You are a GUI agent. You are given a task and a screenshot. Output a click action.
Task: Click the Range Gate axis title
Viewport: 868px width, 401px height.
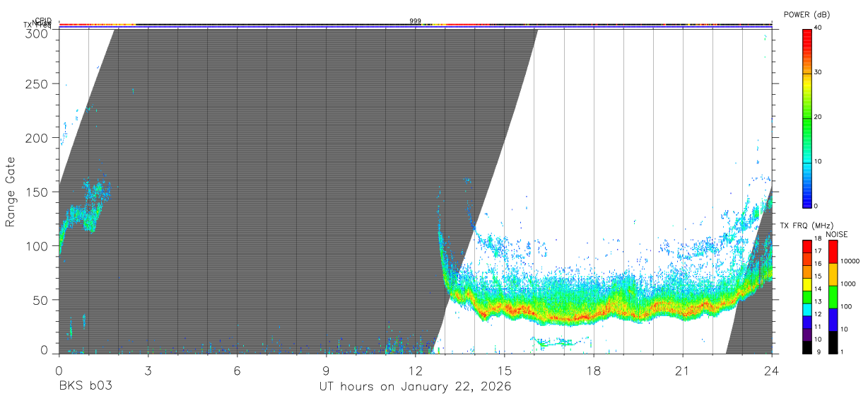11,192
